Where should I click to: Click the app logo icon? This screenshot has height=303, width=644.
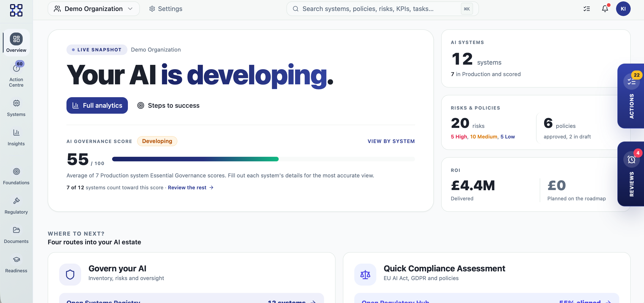tap(16, 10)
